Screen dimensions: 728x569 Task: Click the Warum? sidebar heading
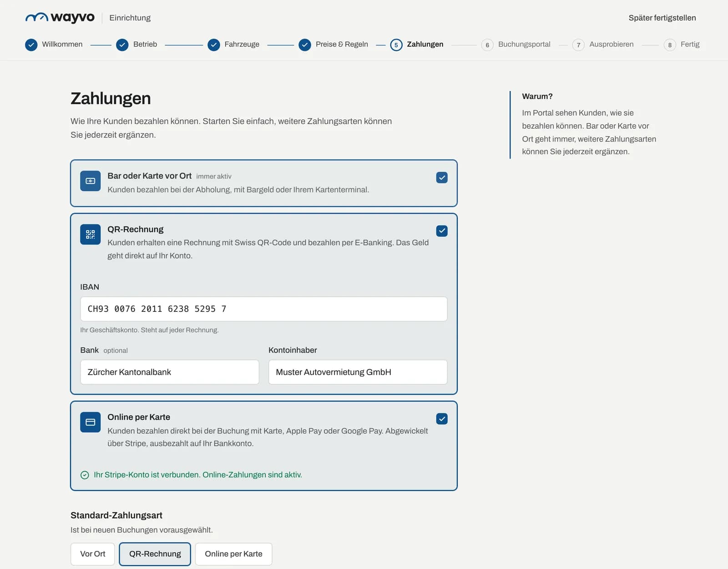(x=537, y=97)
